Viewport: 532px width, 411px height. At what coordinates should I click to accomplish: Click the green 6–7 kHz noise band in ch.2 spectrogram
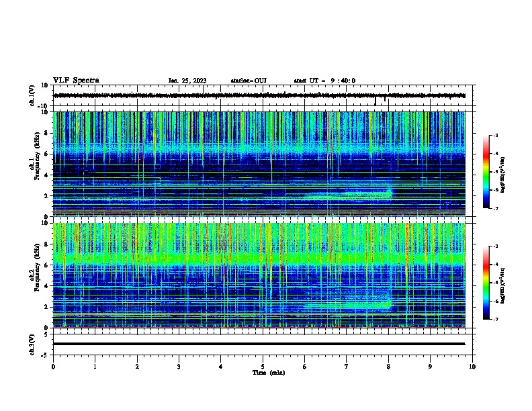click(x=259, y=259)
